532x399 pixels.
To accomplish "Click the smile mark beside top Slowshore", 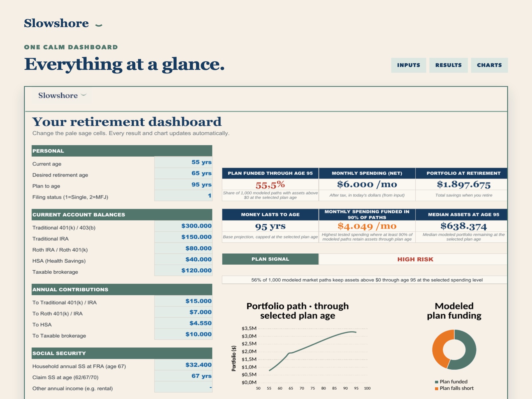I will point(99,25).
